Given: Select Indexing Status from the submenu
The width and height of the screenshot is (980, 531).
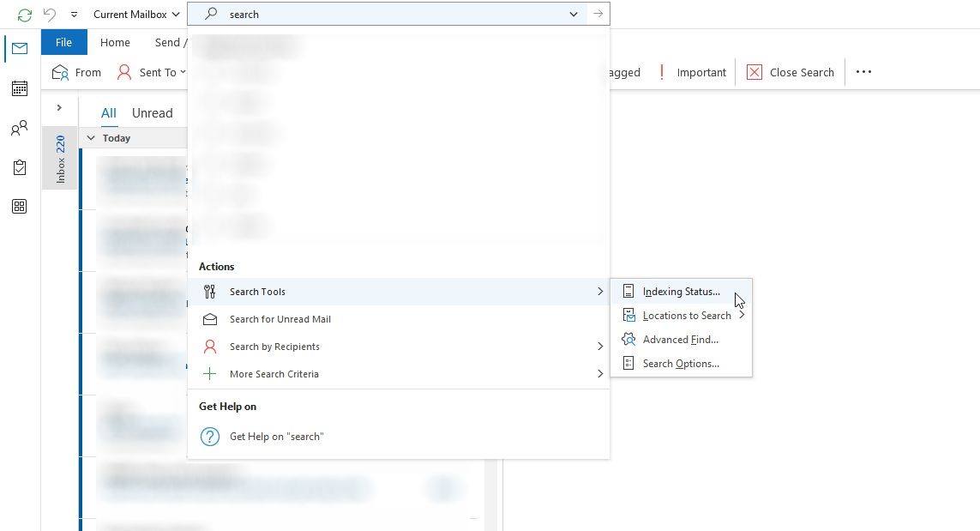Looking at the screenshot, I should coord(681,291).
